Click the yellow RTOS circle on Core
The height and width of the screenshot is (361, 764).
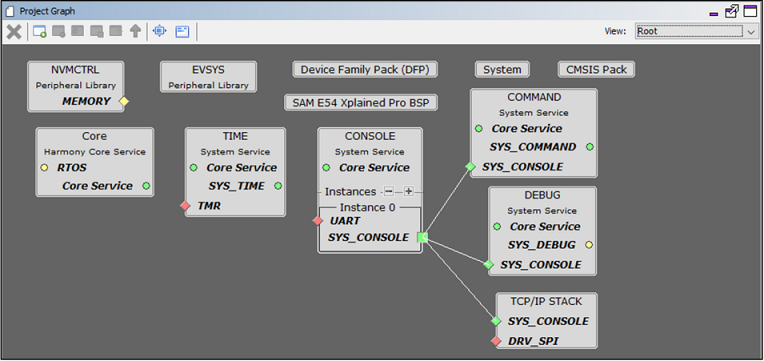44,168
